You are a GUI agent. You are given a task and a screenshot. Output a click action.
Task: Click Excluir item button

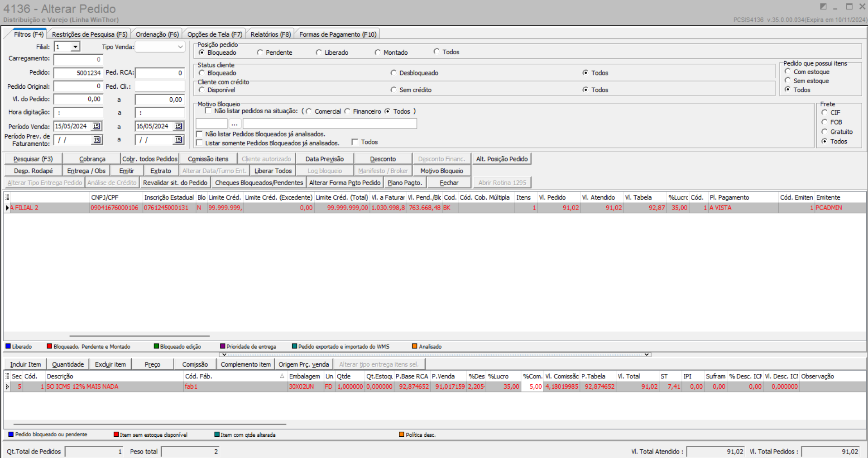coord(110,364)
